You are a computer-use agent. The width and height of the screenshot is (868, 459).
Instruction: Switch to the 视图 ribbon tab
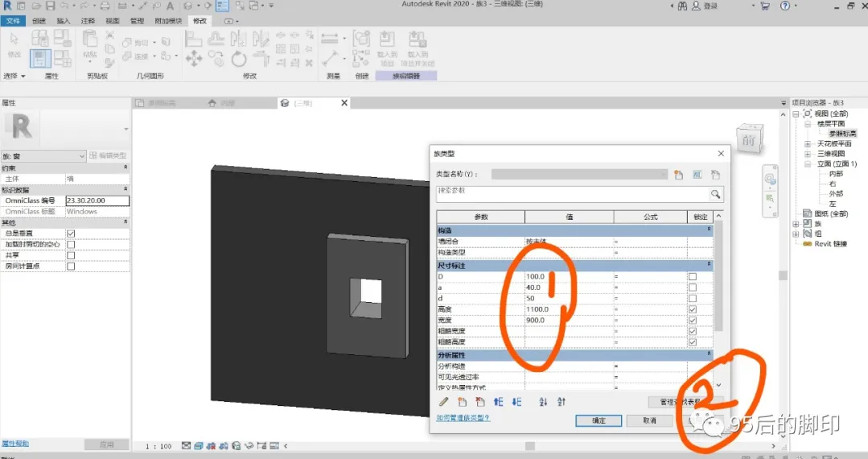113,21
